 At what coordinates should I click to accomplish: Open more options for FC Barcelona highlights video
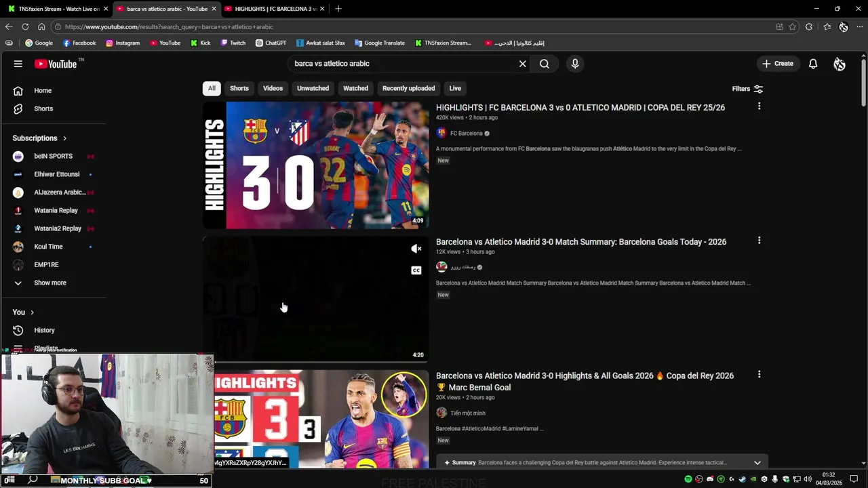click(759, 106)
